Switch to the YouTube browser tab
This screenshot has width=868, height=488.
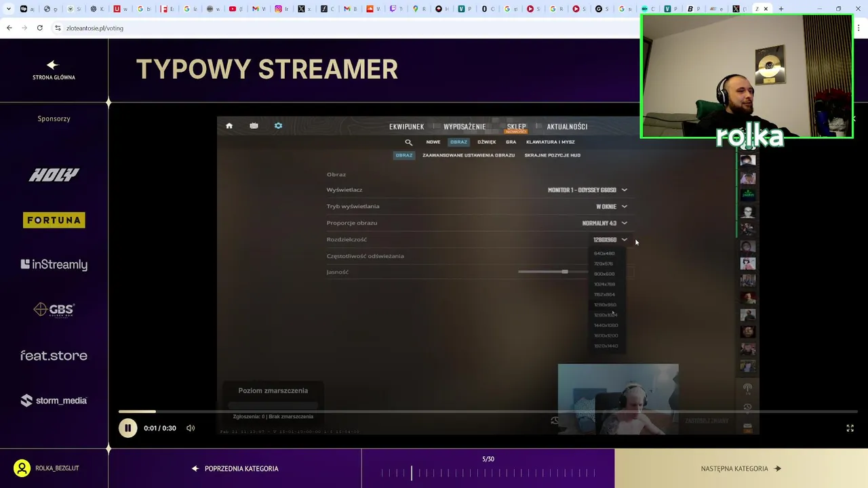(x=235, y=9)
